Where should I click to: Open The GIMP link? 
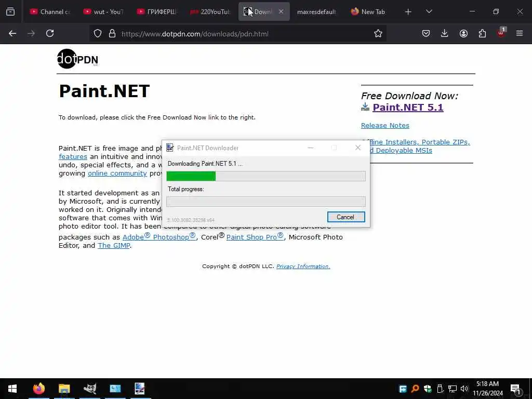click(x=114, y=246)
